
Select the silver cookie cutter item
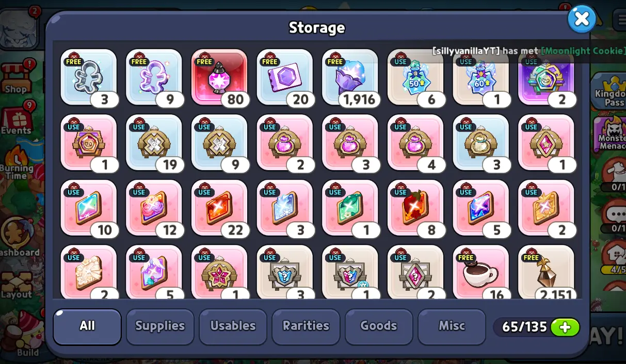[x=88, y=77]
